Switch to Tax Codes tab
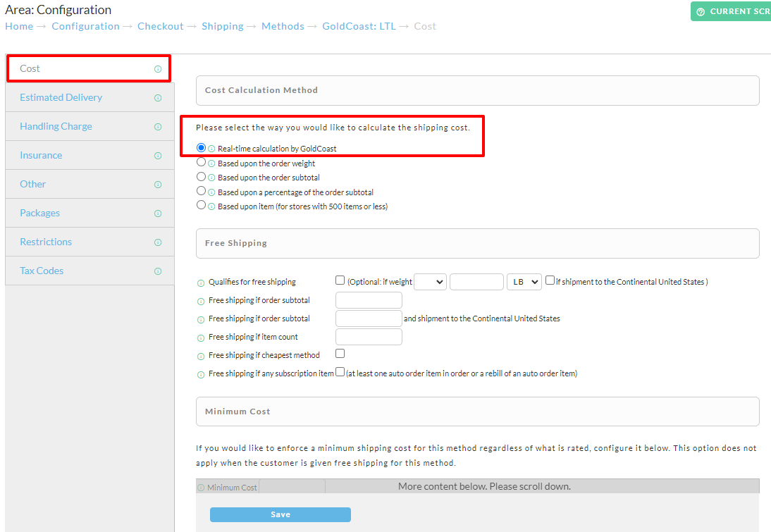Image resolution: width=771 pixels, height=532 pixels. [90, 271]
